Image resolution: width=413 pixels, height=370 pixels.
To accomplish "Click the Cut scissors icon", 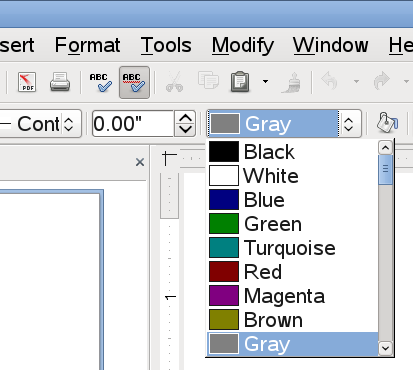I will 174,82.
